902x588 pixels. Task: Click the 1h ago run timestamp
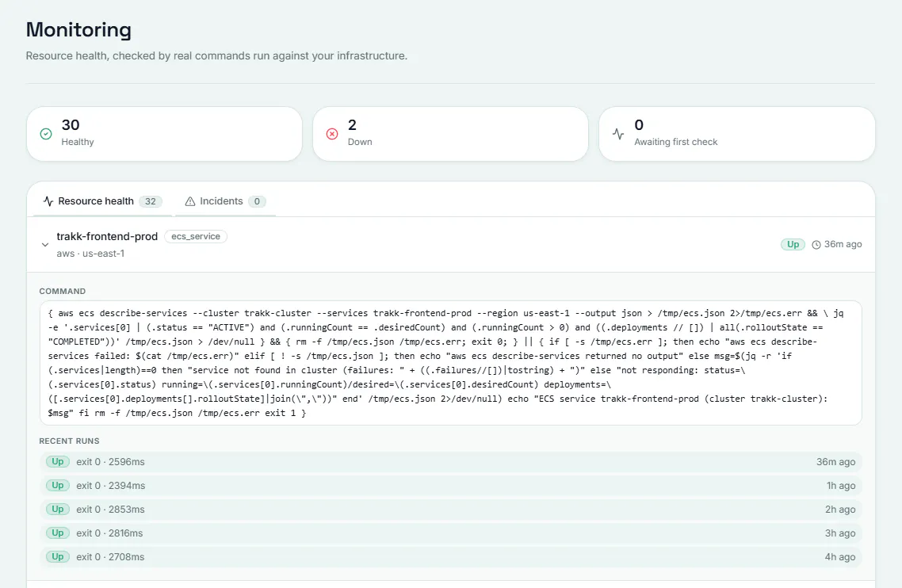(841, 486)
